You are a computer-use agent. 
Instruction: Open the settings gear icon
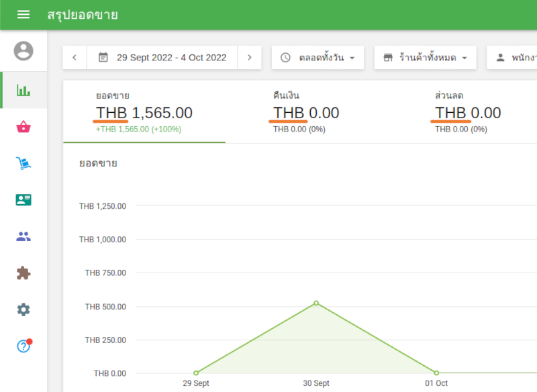click(23, 309)
